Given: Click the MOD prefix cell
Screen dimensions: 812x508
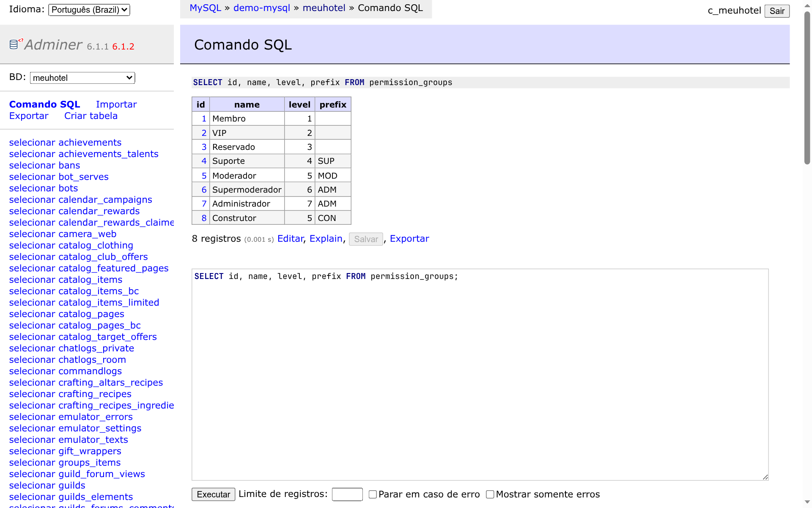Looking at the screenshot, I should (333, 176).
